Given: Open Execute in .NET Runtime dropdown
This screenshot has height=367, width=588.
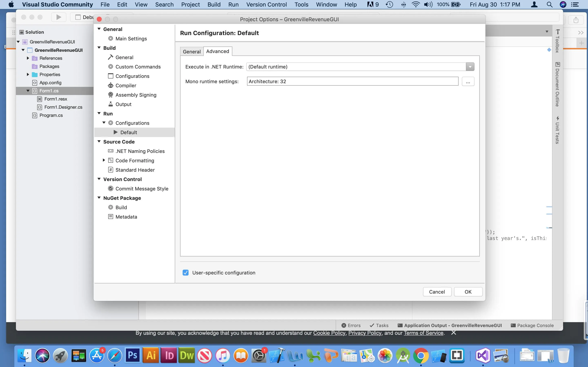Looking at the screenshot, I should [x=470, y=67].
